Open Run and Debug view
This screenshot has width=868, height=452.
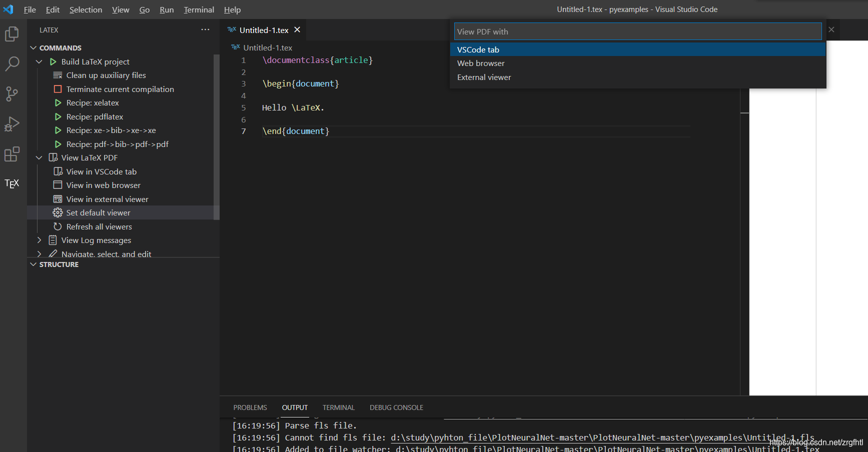pyautogui.click(x=12, y=123)
